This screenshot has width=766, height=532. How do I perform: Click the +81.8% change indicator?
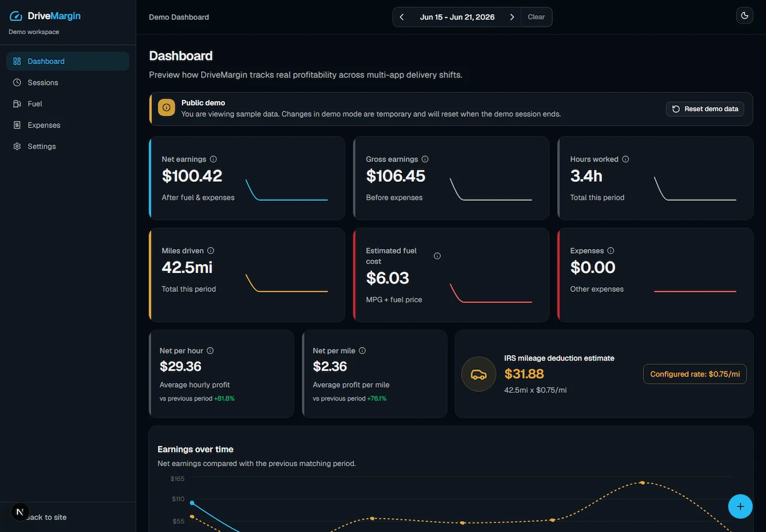(x=224, y=399)
